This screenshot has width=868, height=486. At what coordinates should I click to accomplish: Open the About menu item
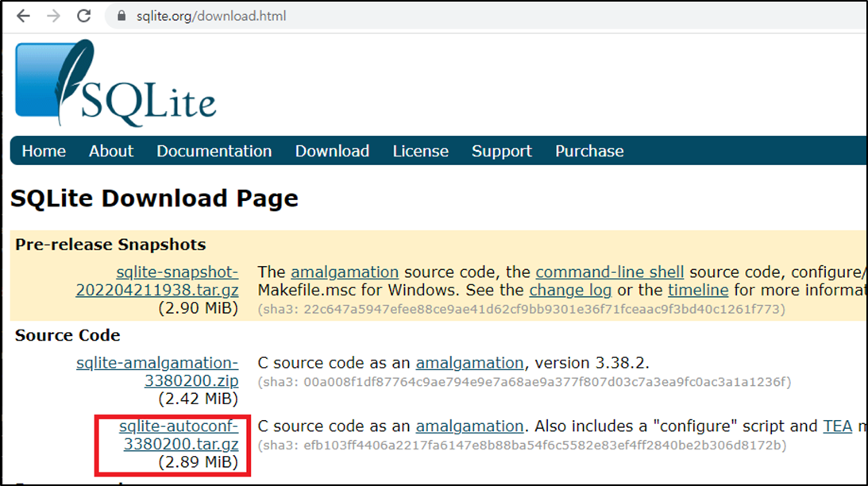pos(111,151)
